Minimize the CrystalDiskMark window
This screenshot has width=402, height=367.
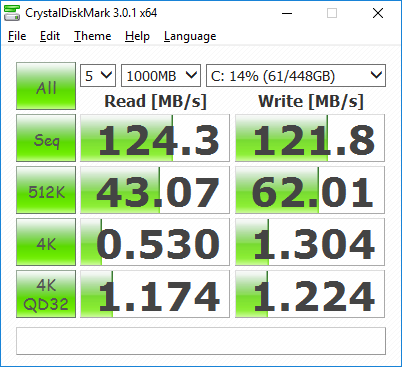pyautogui.click(x=287, y=13)
